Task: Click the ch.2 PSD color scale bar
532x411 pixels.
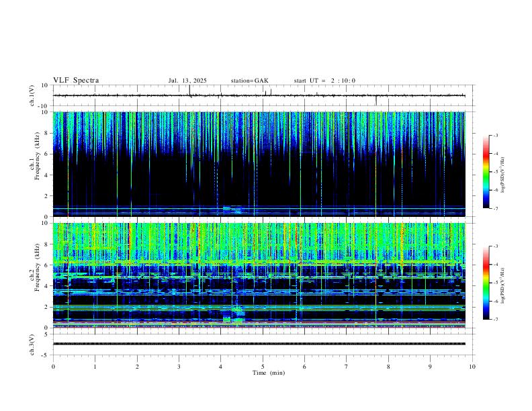Action: tap(486, 283)
